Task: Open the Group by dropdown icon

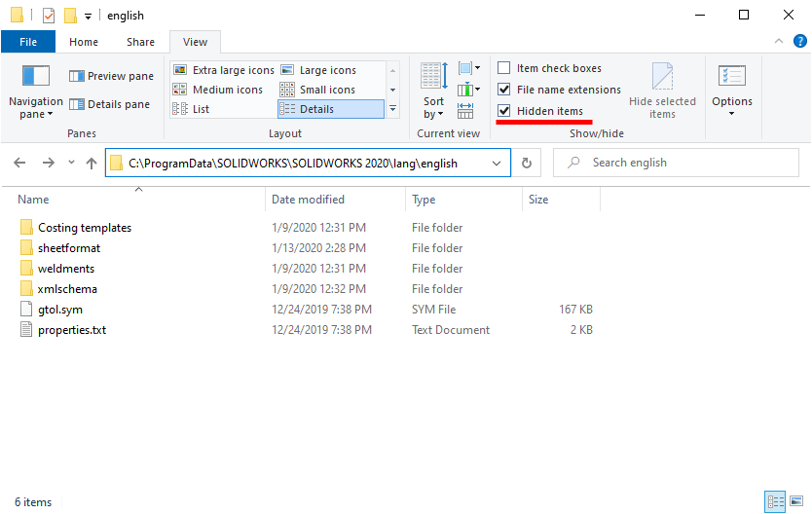Action: tap(469, 68)
